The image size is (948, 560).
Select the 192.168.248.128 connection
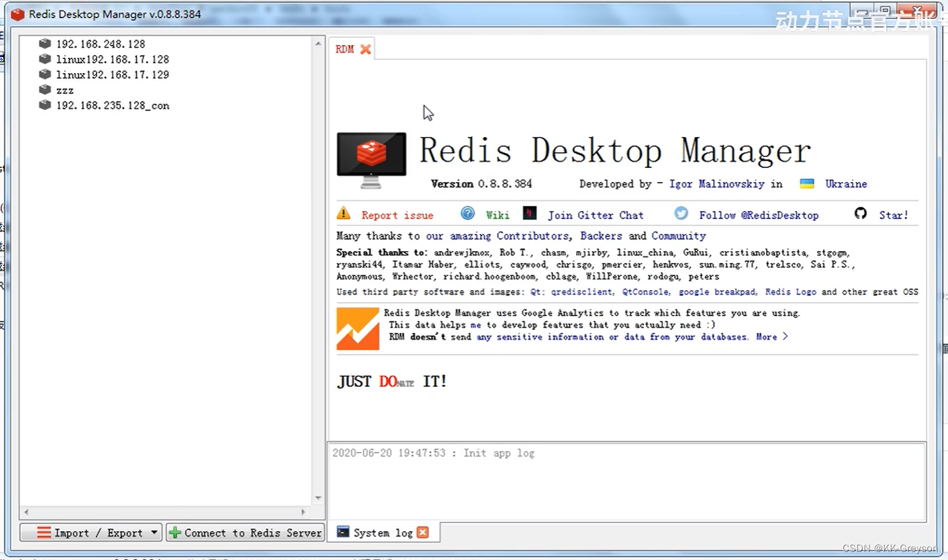(101, 44)
